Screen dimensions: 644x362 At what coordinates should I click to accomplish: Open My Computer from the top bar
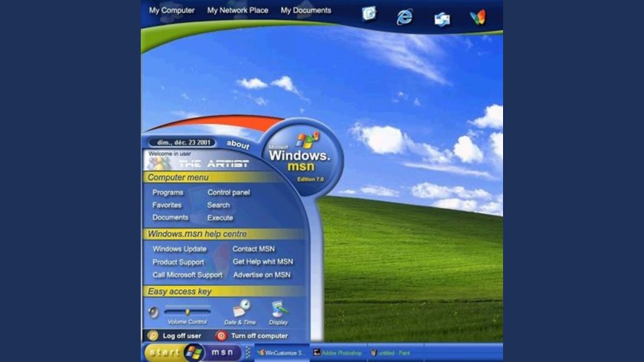[172, 10]
